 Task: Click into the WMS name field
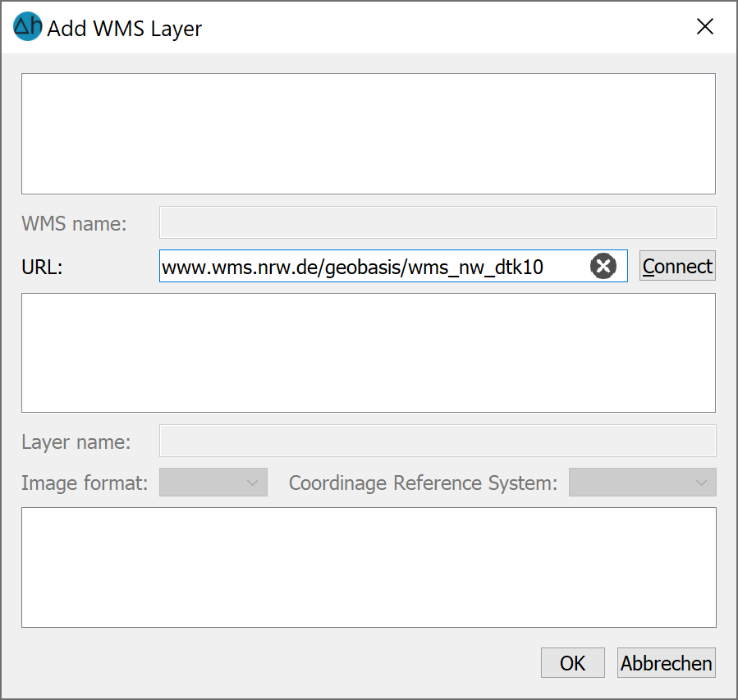438,222
